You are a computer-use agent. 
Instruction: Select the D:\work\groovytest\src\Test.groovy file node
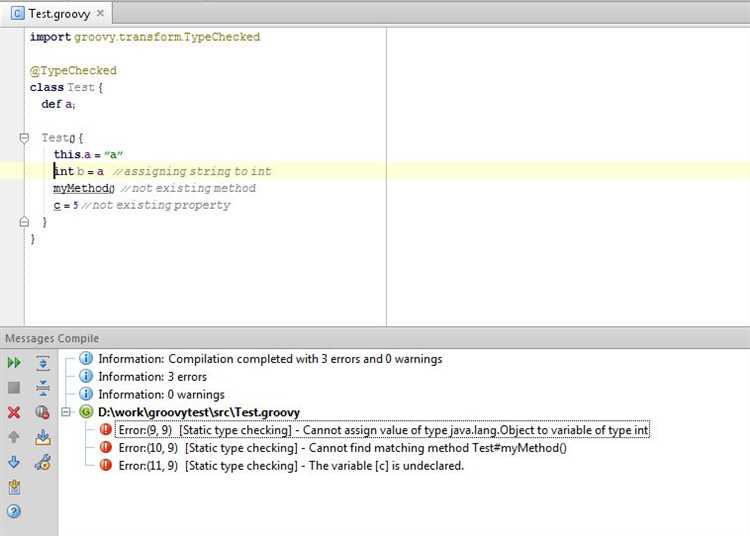199,412
